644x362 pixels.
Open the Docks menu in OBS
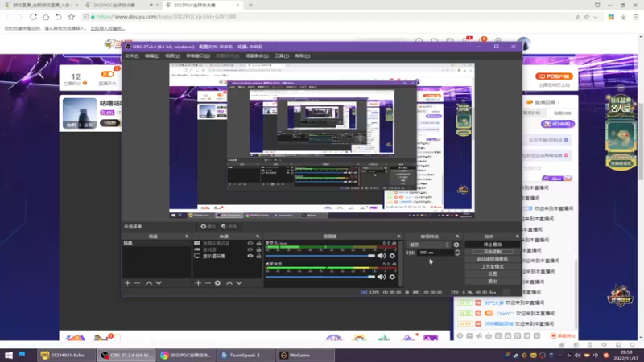point(198,56)
